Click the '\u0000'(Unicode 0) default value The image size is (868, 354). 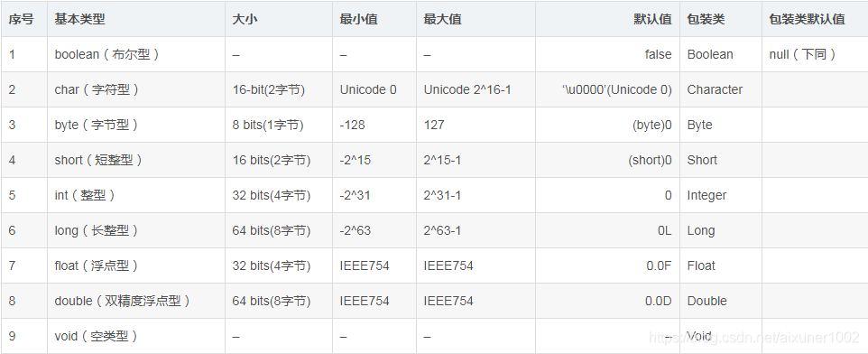tap(616, 89)
